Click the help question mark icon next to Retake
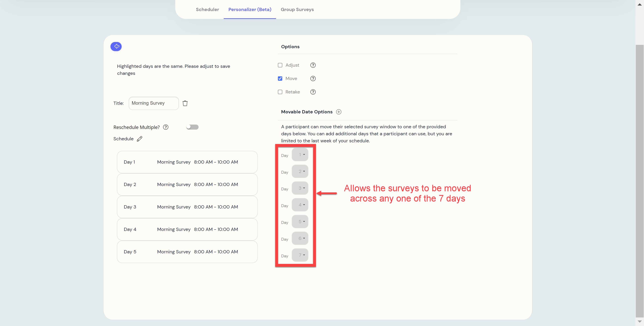 coord(313,92)
